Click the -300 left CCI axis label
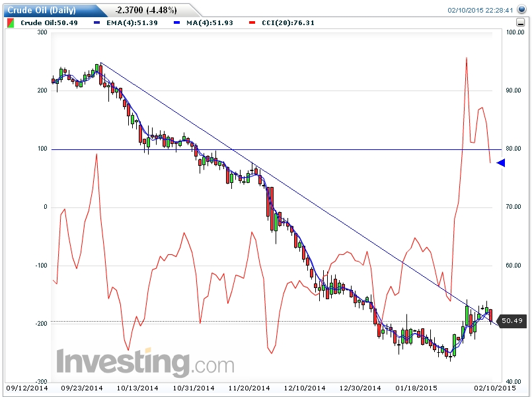Viewport: 532px width, 397px height. [42, 382]
